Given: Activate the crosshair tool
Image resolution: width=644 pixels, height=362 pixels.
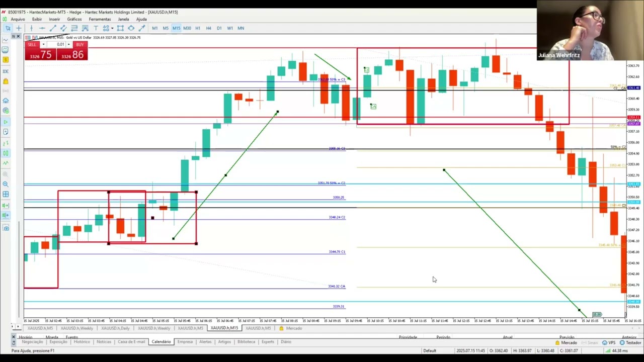Looking at the screenshot, I should (19, 28).
